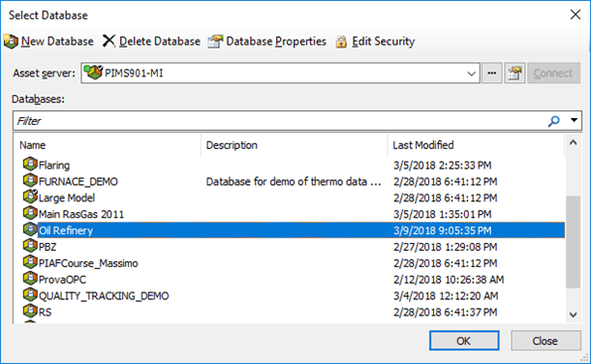Click the FURNACE_DEMO description text

(x=294, y=182)
